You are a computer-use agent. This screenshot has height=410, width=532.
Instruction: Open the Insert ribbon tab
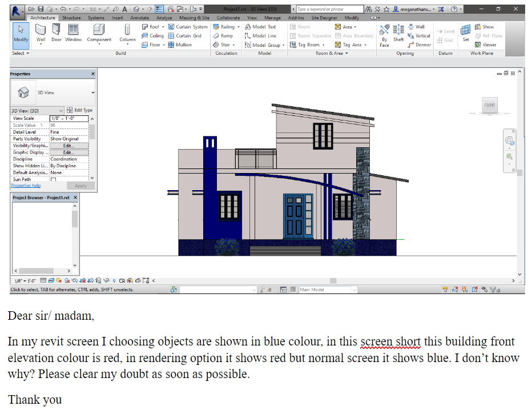click(x=118, y=18)
